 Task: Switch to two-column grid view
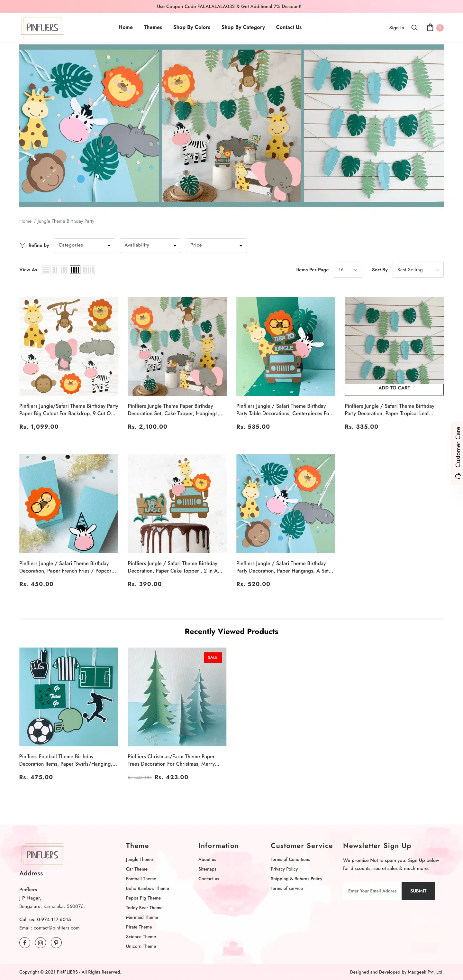[55, 270]
